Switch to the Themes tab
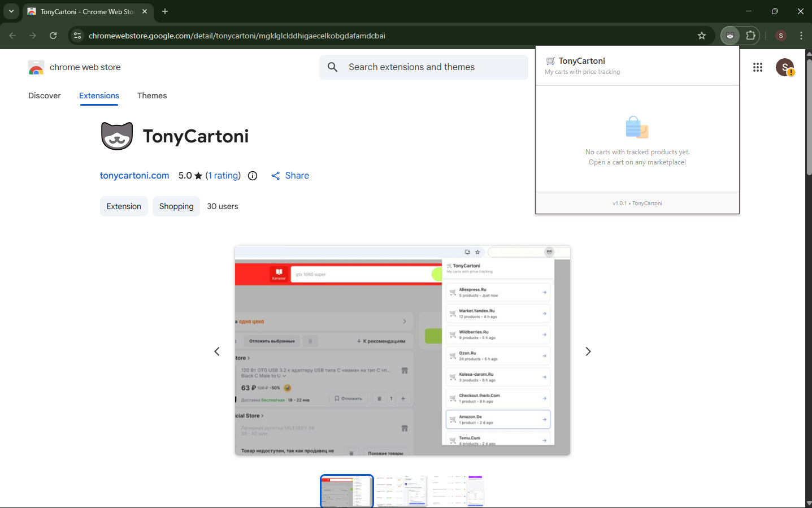This screenshot has width=812, height=508. tap(152, 95)
